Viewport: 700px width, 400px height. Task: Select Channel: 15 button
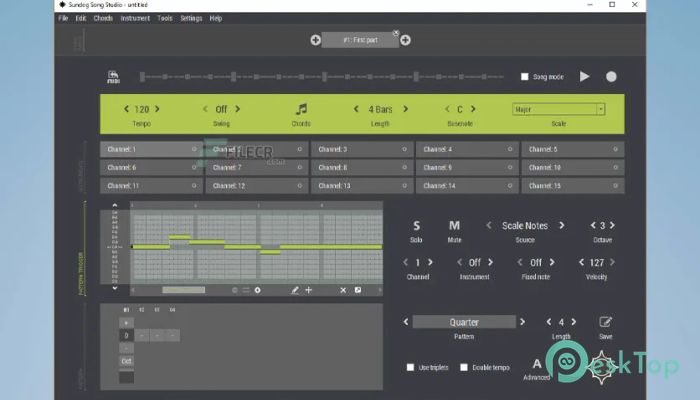(573, 186)
